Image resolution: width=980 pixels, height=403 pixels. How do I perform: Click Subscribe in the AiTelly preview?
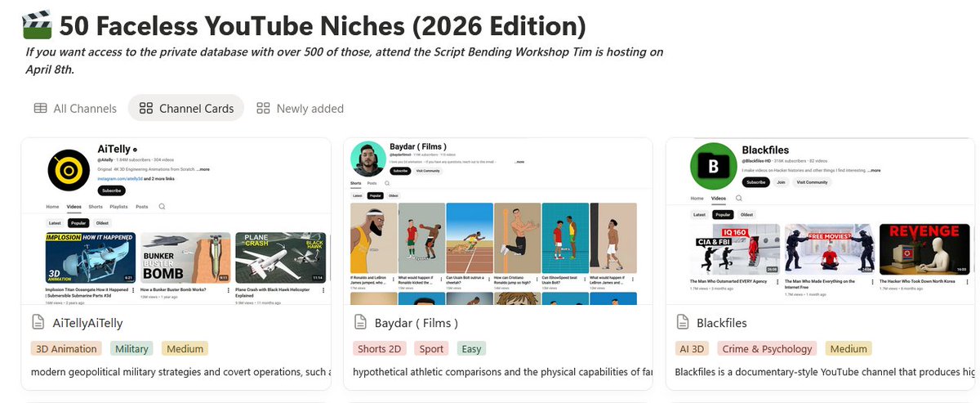112,190
